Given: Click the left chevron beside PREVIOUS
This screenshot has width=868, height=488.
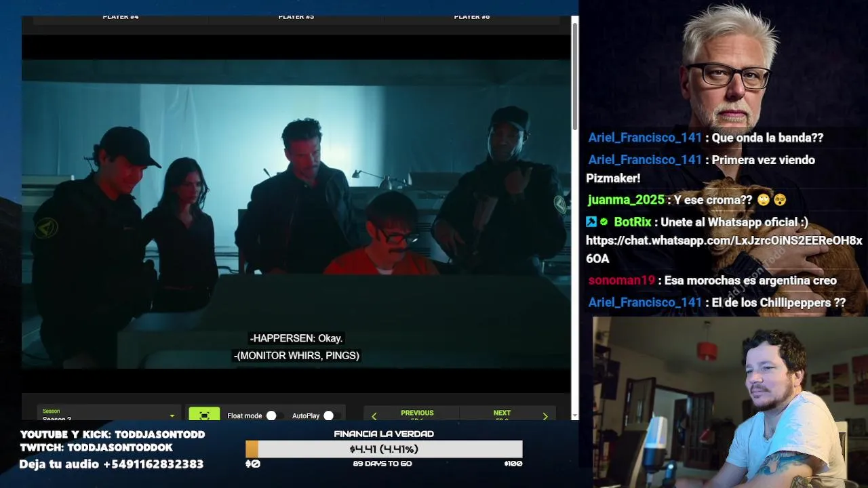Looking at the screenshot, I should coord(374,416).
